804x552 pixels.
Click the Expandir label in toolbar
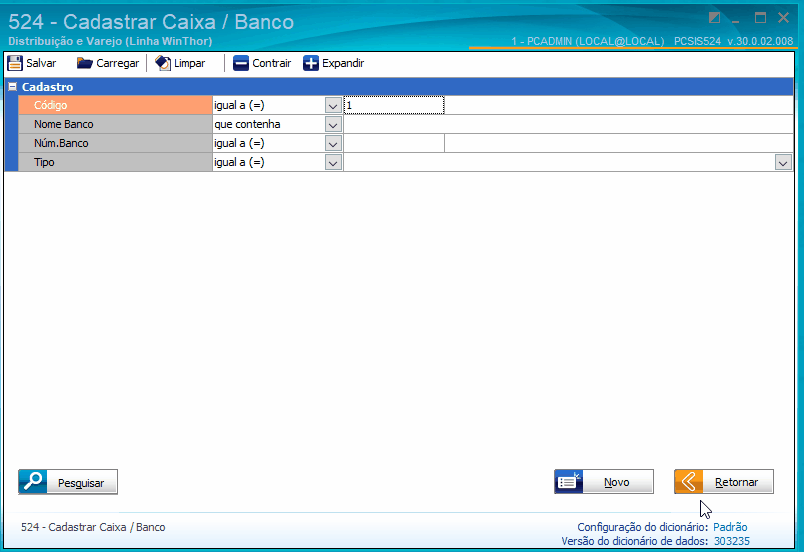pyautogui.click(x=343, y=63)
